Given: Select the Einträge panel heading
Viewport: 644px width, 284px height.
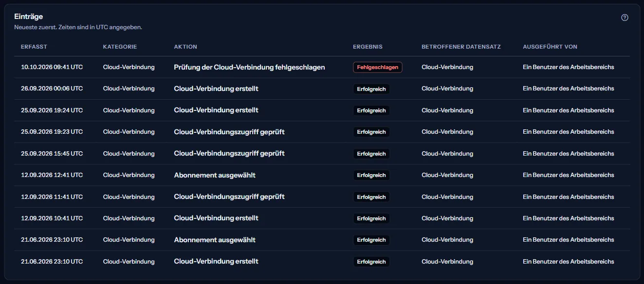Looking at the screenshot, I should click(x=28, y=17).
